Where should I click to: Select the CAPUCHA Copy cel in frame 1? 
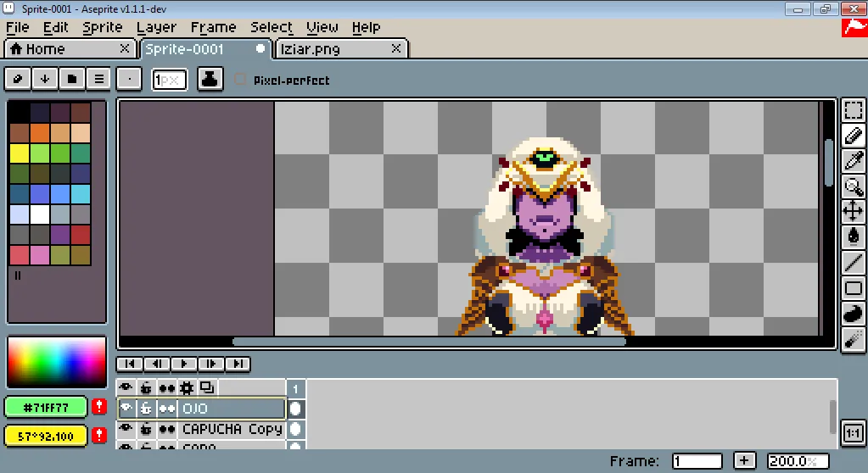(295, 429)
